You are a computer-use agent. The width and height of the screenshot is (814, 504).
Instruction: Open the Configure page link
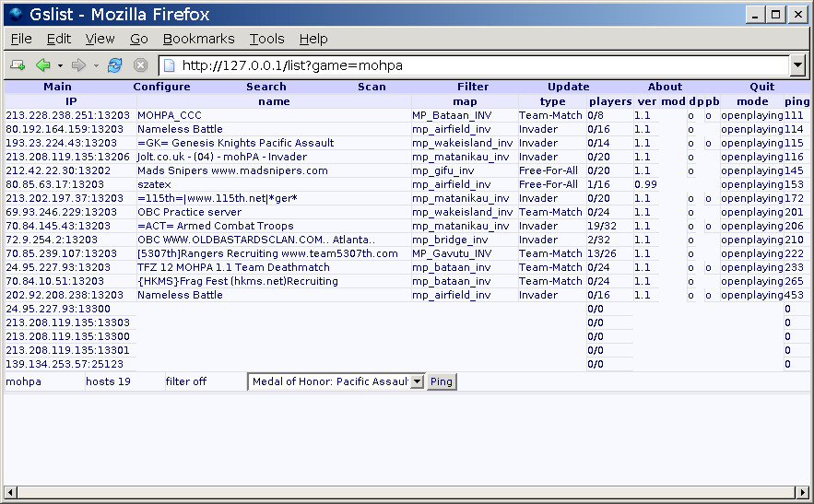(161, 87)
